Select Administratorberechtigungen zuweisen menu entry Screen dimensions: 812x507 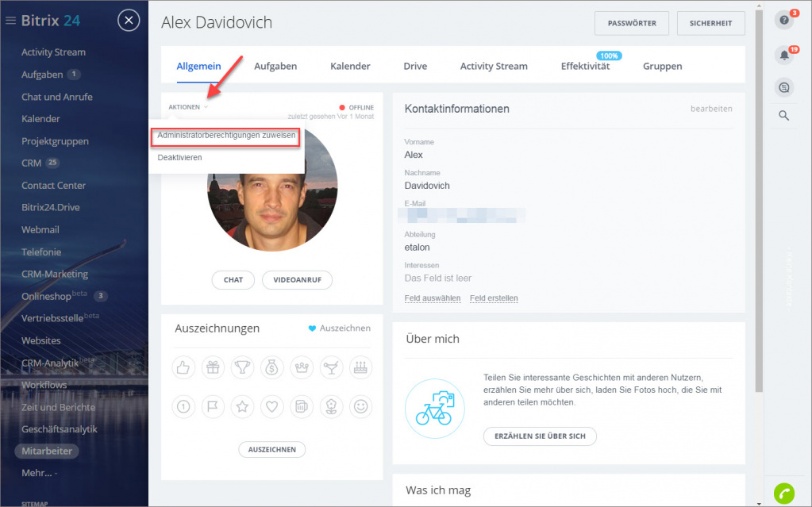226,135
